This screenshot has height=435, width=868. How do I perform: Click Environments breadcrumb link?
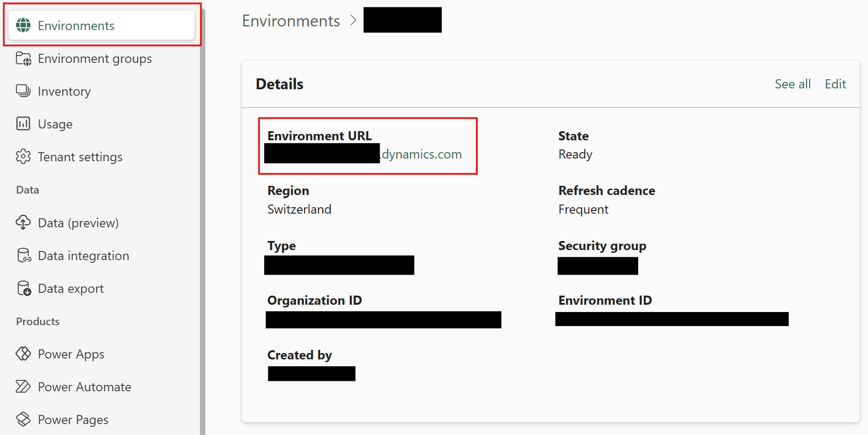point(291,20)
